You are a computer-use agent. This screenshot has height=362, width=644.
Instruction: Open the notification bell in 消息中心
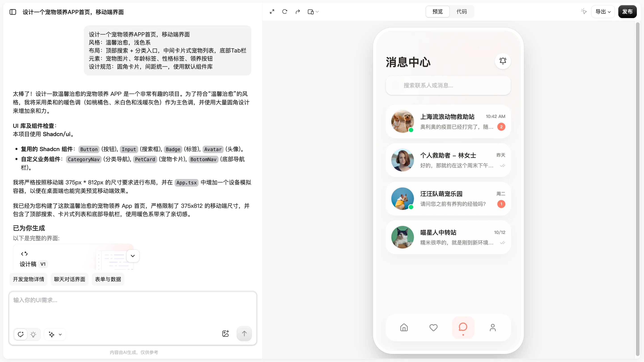tap(503, 61)
